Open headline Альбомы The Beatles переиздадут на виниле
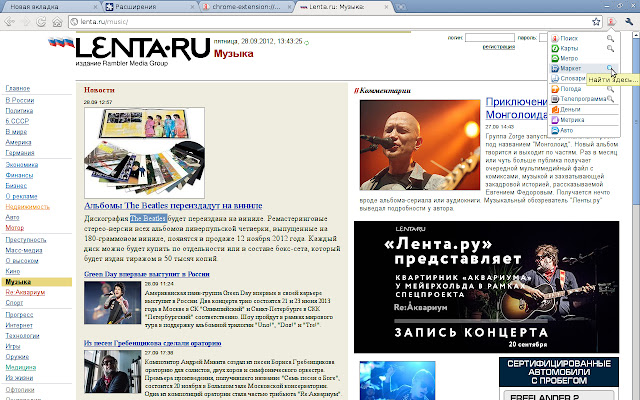Viewport: 640px width, 400px height. (x=173, y=206)
